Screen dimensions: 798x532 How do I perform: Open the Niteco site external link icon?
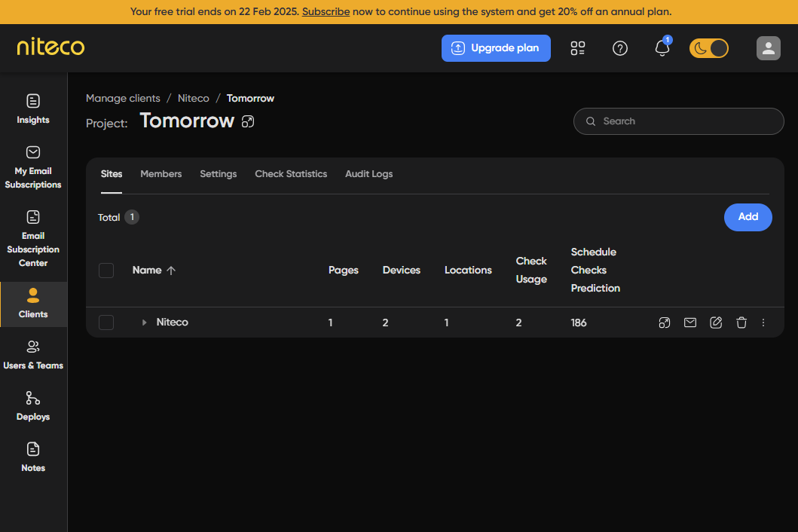[x=664, y=323]
